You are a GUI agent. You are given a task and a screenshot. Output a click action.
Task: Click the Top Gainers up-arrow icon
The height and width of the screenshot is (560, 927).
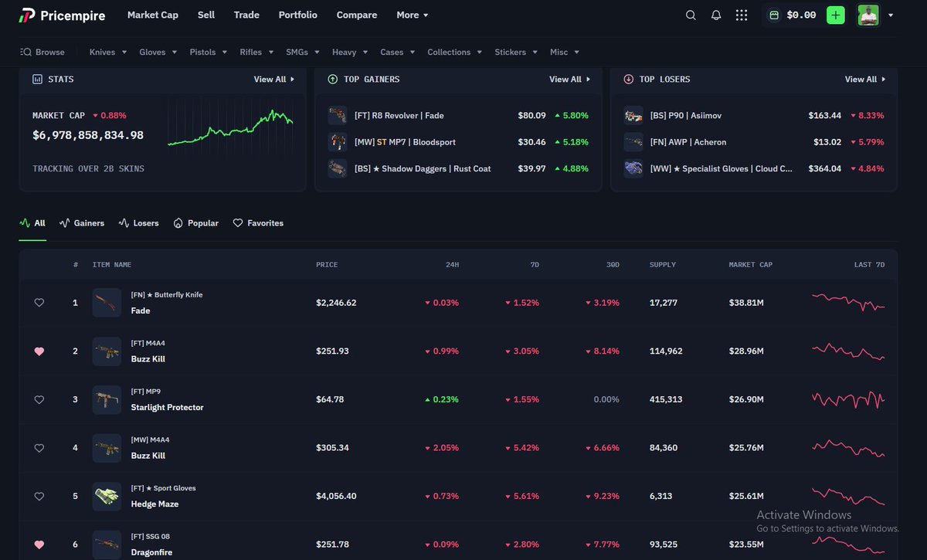click(x=333, y=79)
